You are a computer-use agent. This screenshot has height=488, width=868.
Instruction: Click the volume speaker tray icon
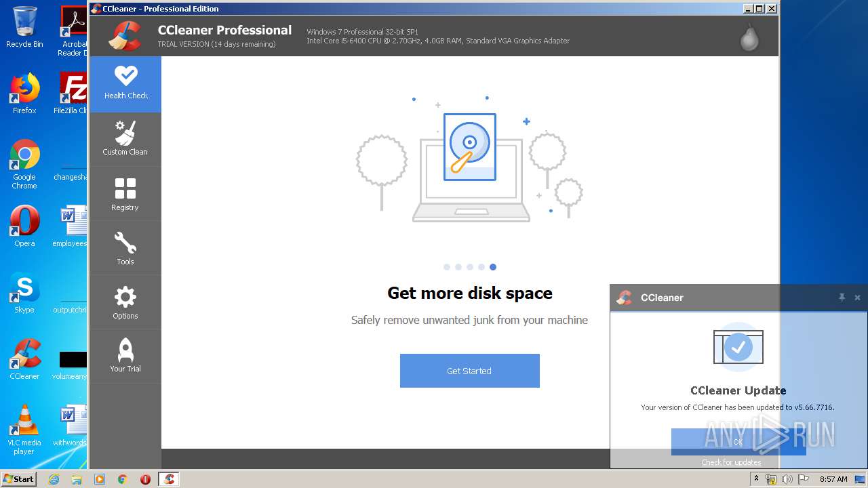[787, 479]
